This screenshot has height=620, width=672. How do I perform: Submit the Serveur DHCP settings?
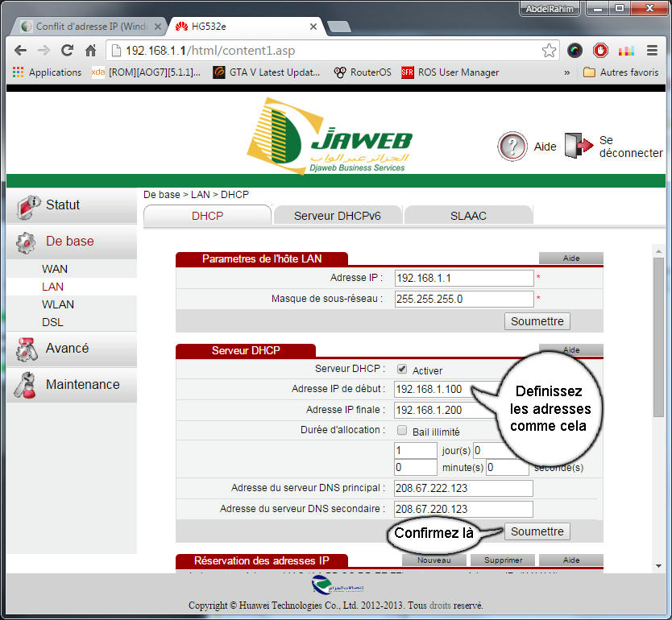[x=537, y=531]
